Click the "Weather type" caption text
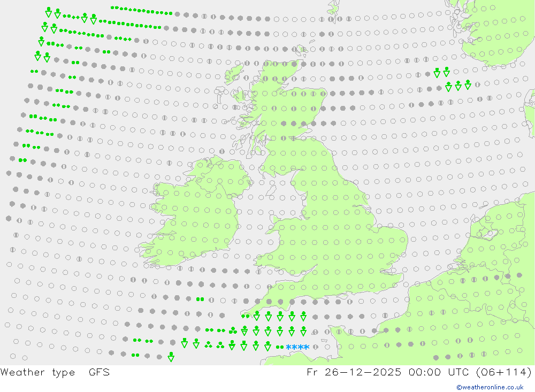The width and height of the screenshot is (535, 392). coord(37,372)
